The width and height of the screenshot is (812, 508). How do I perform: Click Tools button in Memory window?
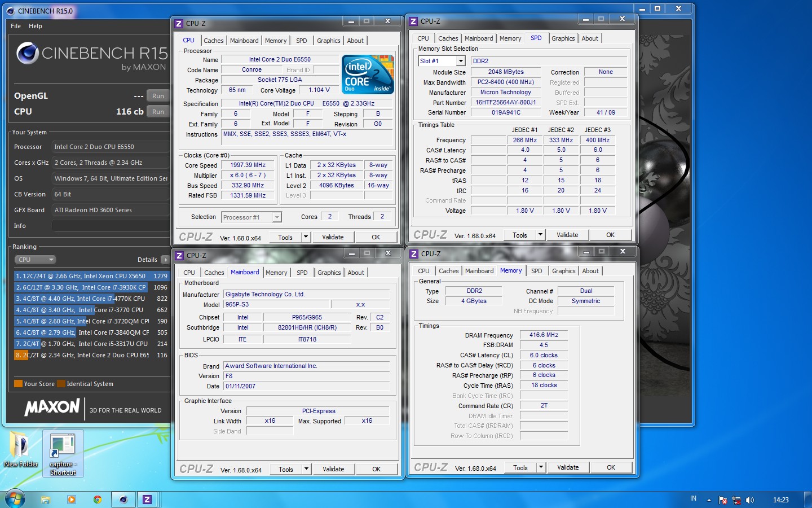click(520, 467)
